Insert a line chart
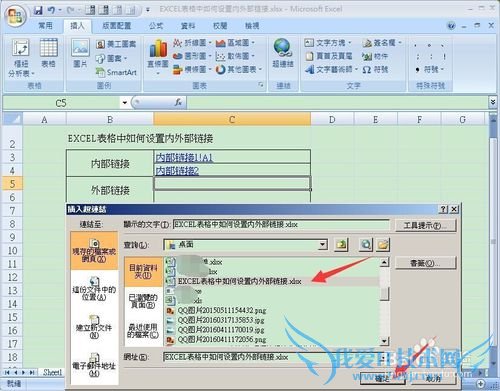Viewport: 500px width, 391px height. pyautogui.click(x=192, y=43)
